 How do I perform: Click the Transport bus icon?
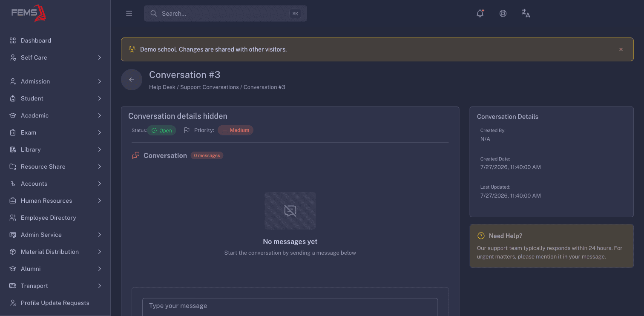click(x=13, y=286)
